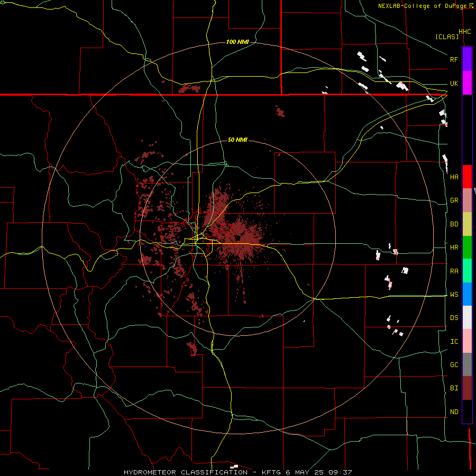Screen dimensions: 476x476
Task: Click the KFTG radar site identifier
Action: 271,472
